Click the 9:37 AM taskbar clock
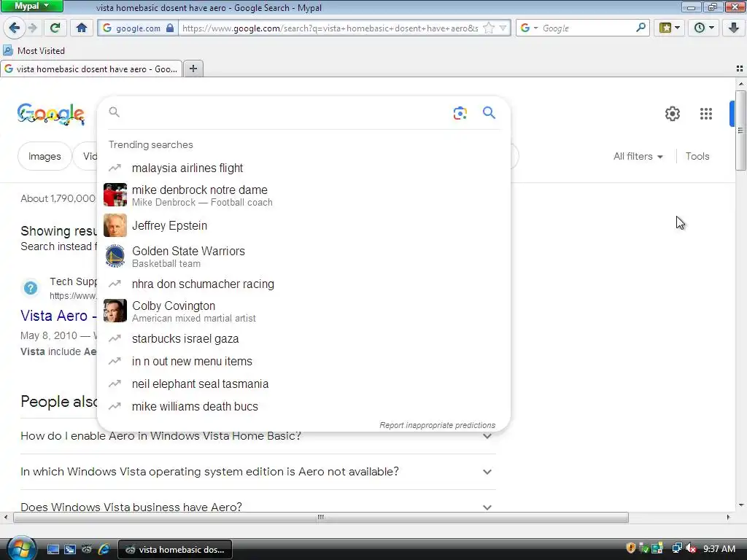 (719, 548)
